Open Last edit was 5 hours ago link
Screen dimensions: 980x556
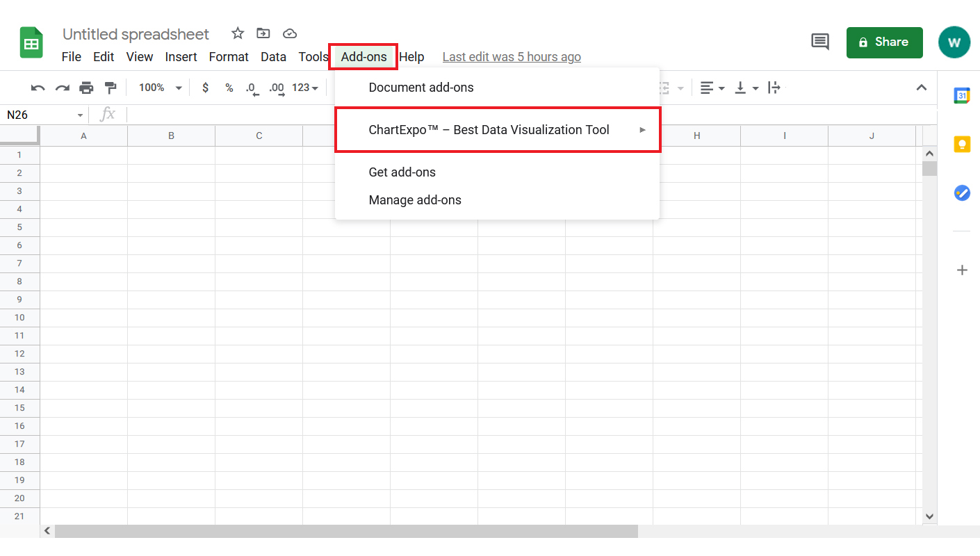tap(512, 57)
